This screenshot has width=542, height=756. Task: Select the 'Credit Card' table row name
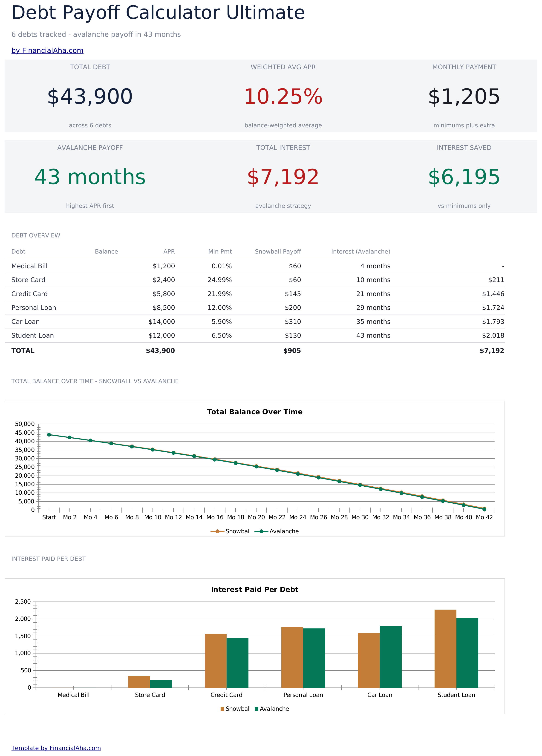pyautogui.click(x=29, y=294)
